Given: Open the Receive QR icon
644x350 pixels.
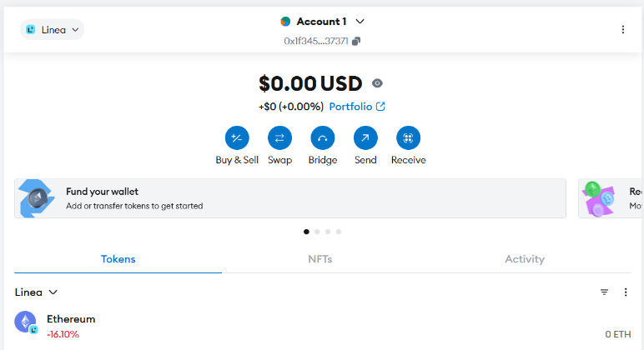Looking at the screenshot, I should click(x=408, y=138).
